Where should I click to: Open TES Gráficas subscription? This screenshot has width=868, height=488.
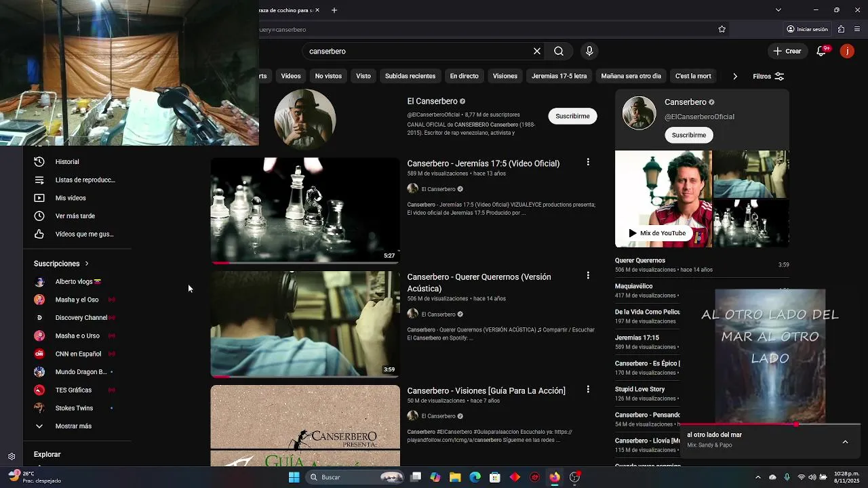pyautogui.click(x=76, y=390)
